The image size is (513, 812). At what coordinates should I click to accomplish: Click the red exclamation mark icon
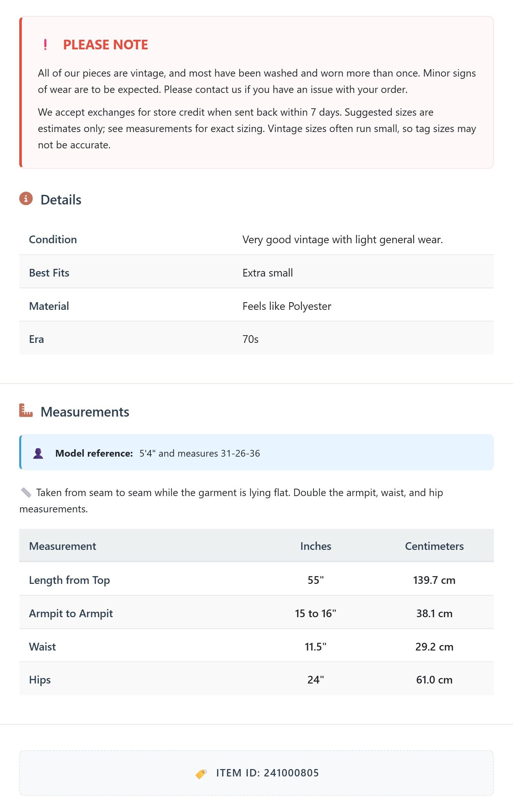tap(45, 45)
